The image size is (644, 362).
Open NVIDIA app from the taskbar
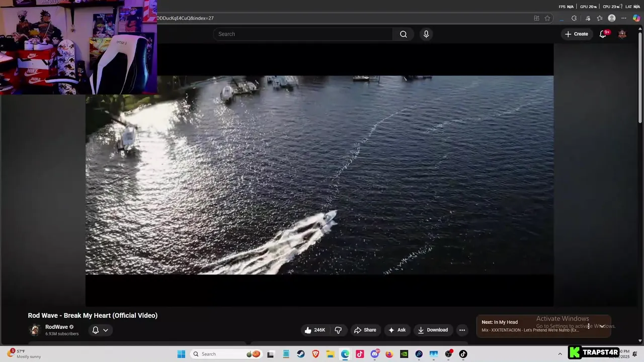click(404, 354)
